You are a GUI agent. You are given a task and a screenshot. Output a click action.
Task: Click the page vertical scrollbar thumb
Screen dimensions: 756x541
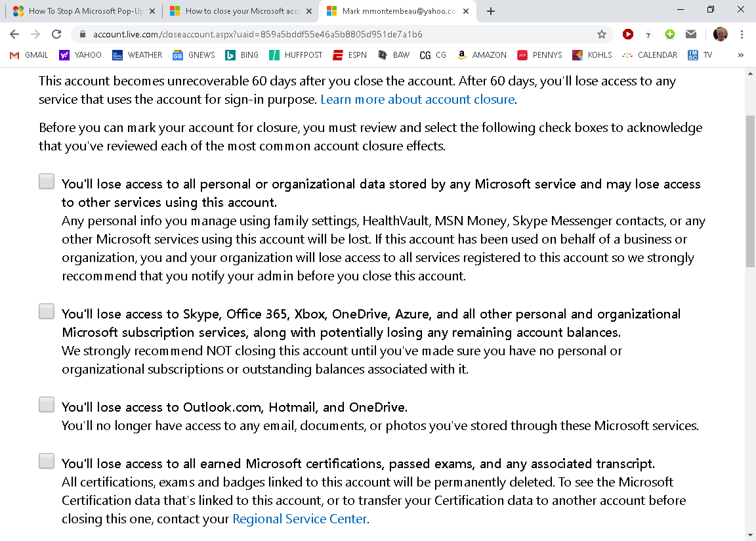pos(750,191)
